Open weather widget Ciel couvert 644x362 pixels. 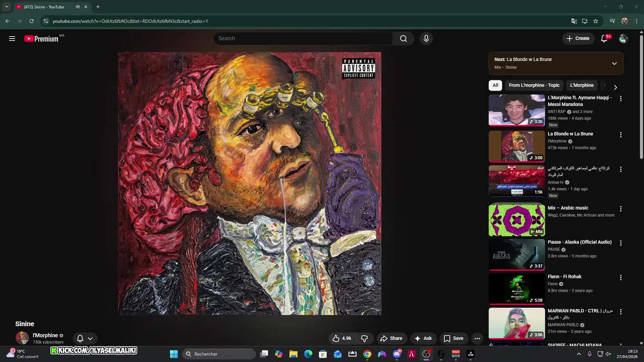pyautogui.click(x=23, y=354)
